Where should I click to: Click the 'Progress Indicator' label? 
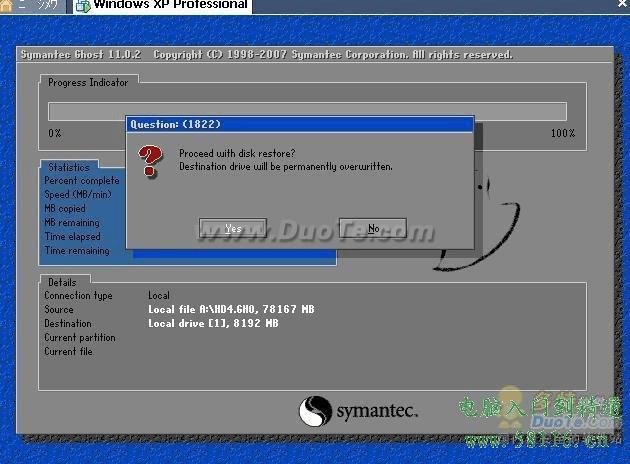[x=88, y=82]
